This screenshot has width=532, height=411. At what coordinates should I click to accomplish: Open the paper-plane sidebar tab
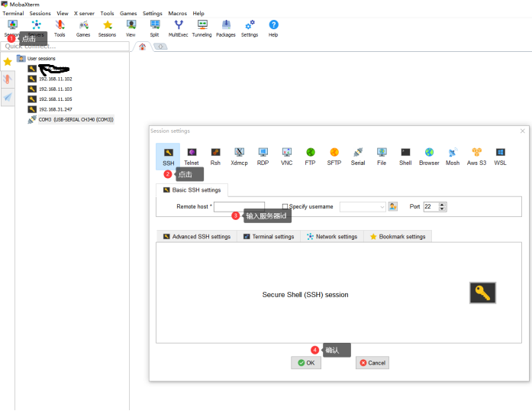pos(8,98)
